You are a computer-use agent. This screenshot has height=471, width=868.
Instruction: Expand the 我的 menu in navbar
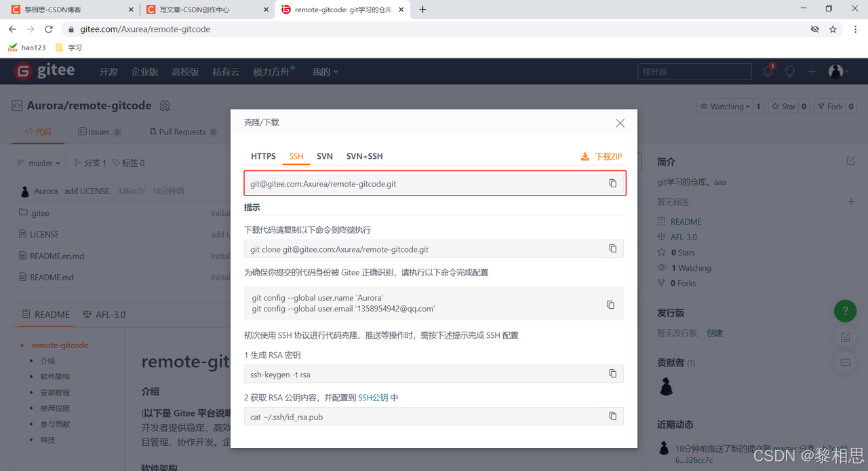(324, 72)
